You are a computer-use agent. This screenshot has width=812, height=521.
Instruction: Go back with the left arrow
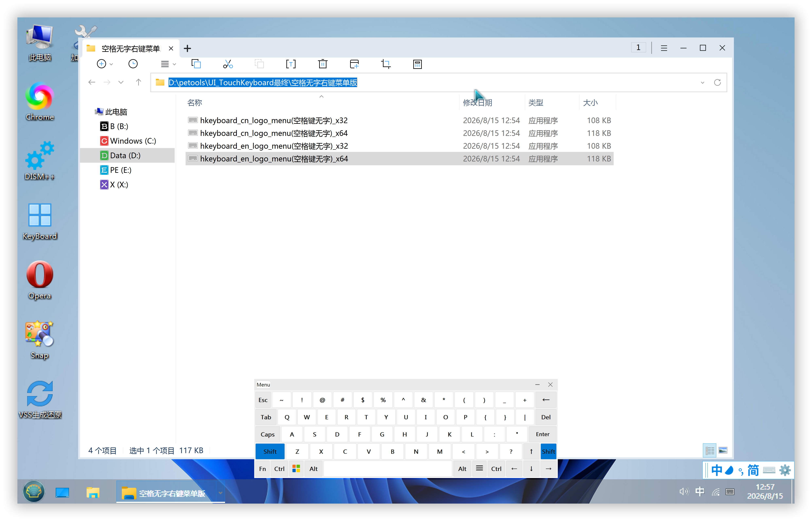(x=92, y=82)
